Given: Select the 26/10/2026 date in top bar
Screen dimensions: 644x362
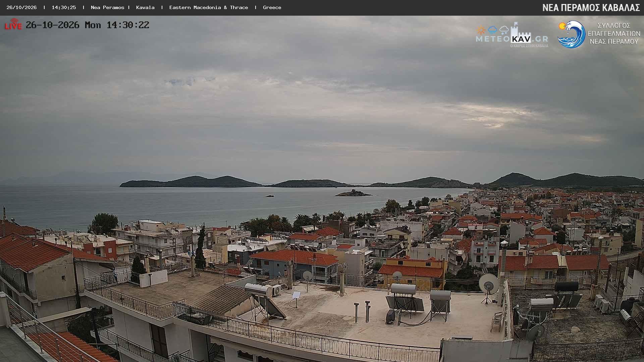Looking at the screenshot, I should tap(21, 7).
